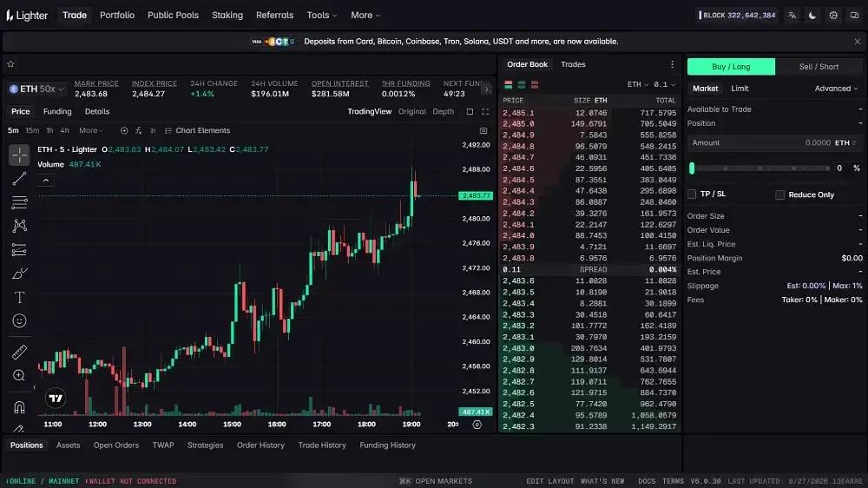This screenshot has height=488, width=868.
Task: Collapse the indicator legend chevron
Action: point(46,181)
